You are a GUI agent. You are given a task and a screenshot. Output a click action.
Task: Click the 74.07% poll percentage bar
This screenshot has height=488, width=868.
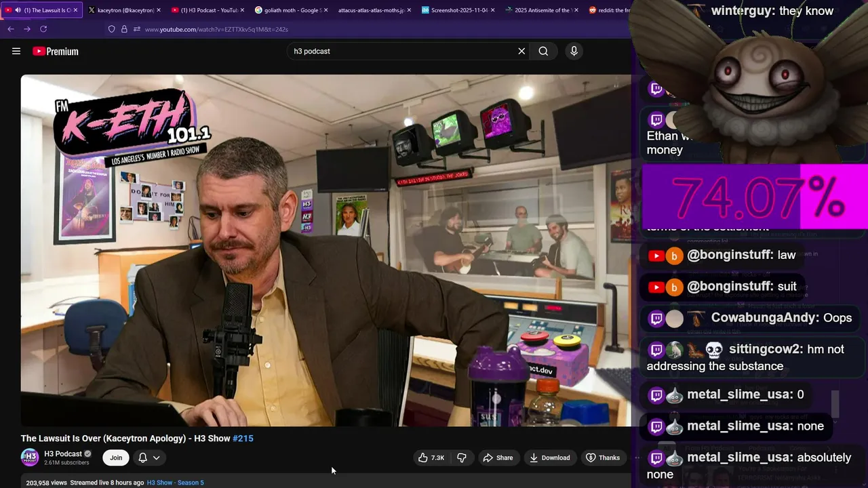tap(754, 197)
